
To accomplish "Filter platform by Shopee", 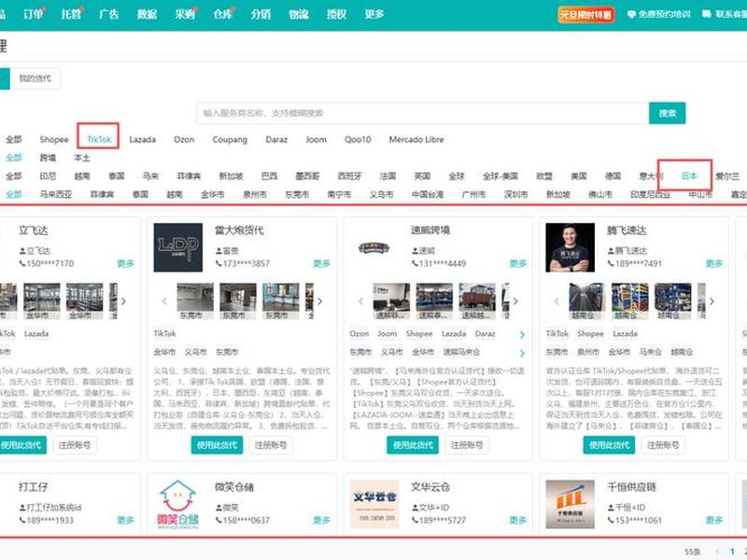I will (x=54, y=139).
